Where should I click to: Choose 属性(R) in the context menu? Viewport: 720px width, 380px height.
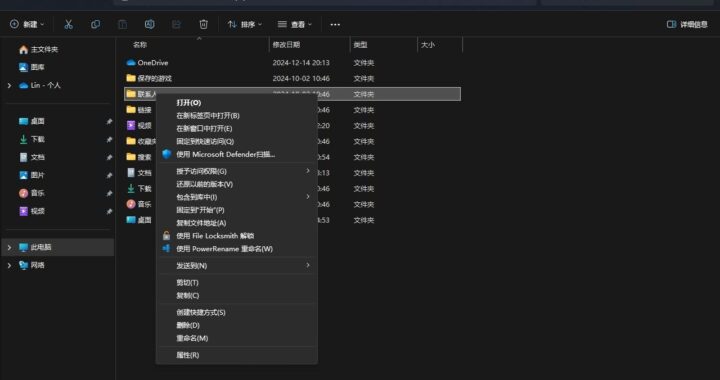(x=236, y=355)
